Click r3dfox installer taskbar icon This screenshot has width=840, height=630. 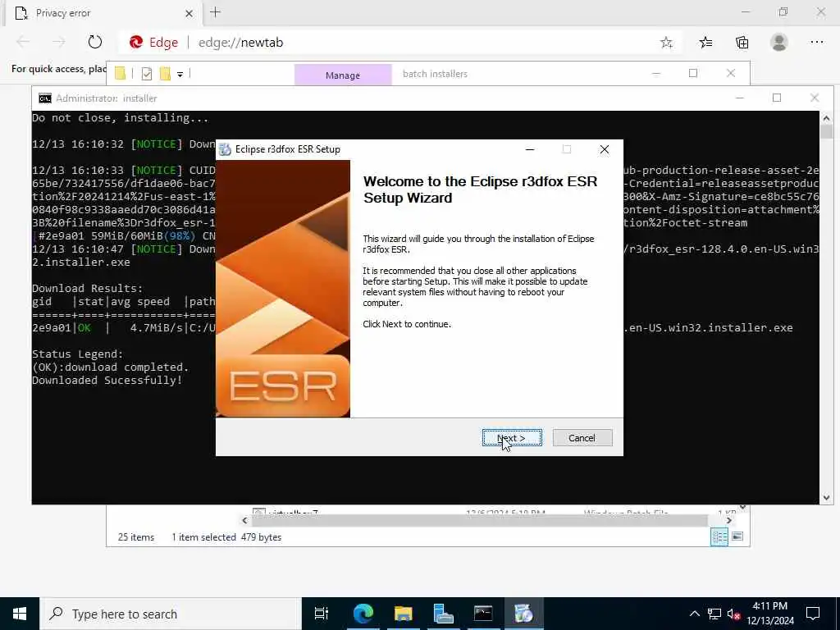(523, 614)
